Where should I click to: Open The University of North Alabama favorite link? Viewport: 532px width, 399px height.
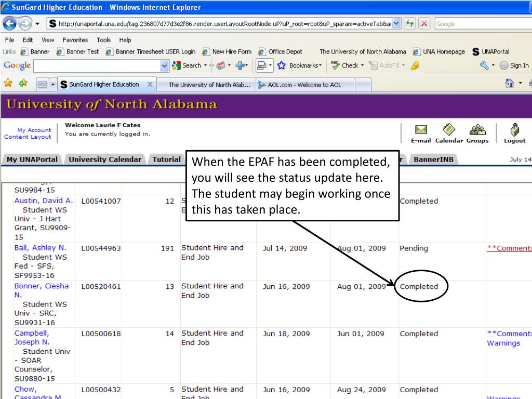[363, 51]
